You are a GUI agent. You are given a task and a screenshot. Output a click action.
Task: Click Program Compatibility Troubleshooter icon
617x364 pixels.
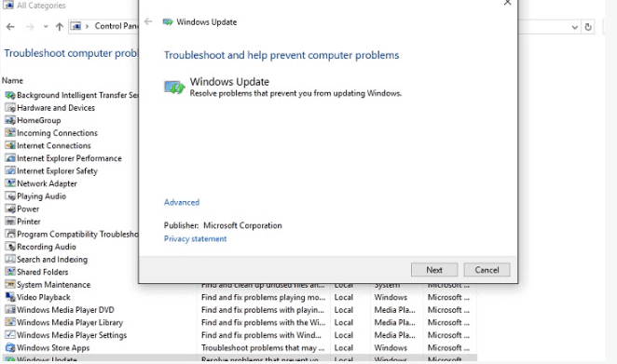click(x=10, y=234)
